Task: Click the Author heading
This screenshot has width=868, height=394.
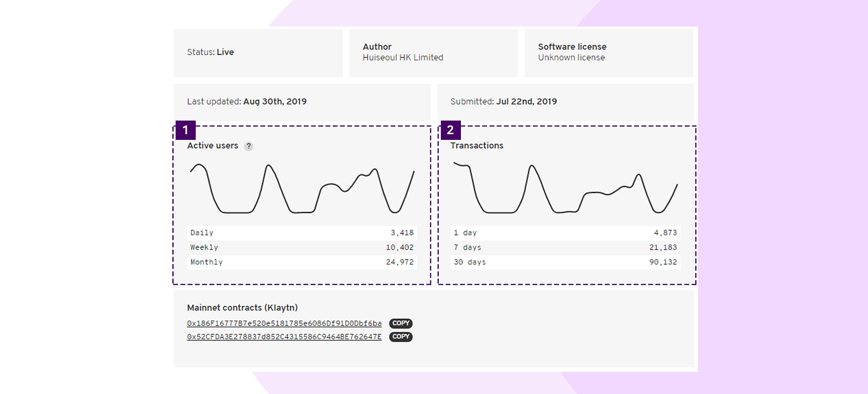Action: (x=377, y=46)
